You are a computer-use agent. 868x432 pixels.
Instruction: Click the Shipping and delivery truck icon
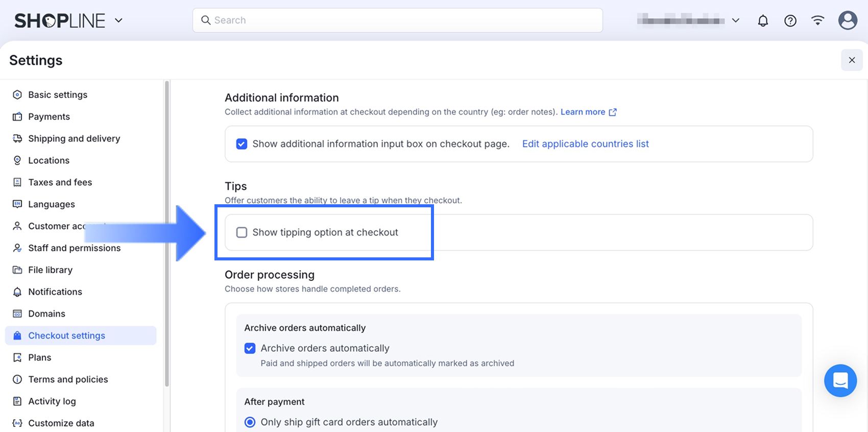pos(17,138)
